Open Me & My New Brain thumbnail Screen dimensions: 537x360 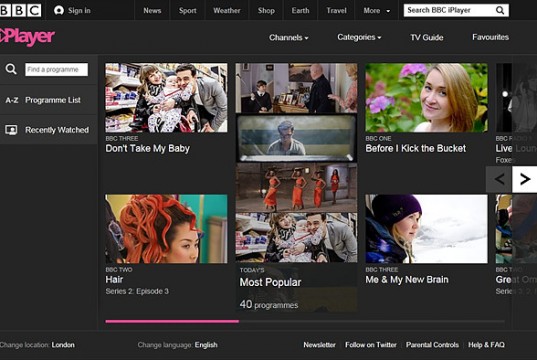(x=426, y=229)
